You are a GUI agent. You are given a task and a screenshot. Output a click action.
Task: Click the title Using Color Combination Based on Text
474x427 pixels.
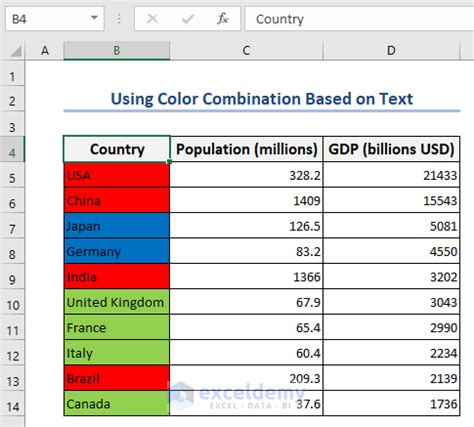262,99
